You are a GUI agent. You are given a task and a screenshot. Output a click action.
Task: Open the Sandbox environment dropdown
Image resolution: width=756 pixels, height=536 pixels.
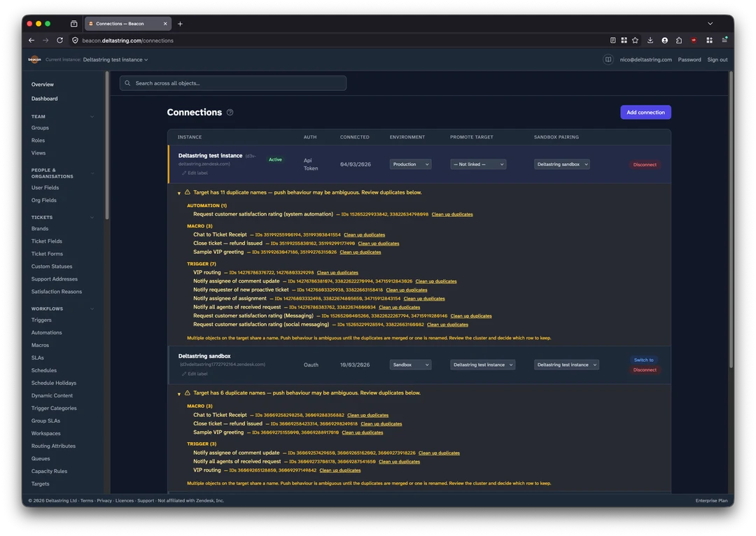coord(410,365)
